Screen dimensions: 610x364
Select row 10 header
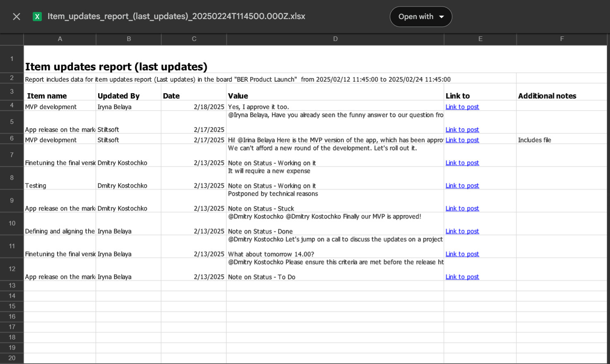12,223
